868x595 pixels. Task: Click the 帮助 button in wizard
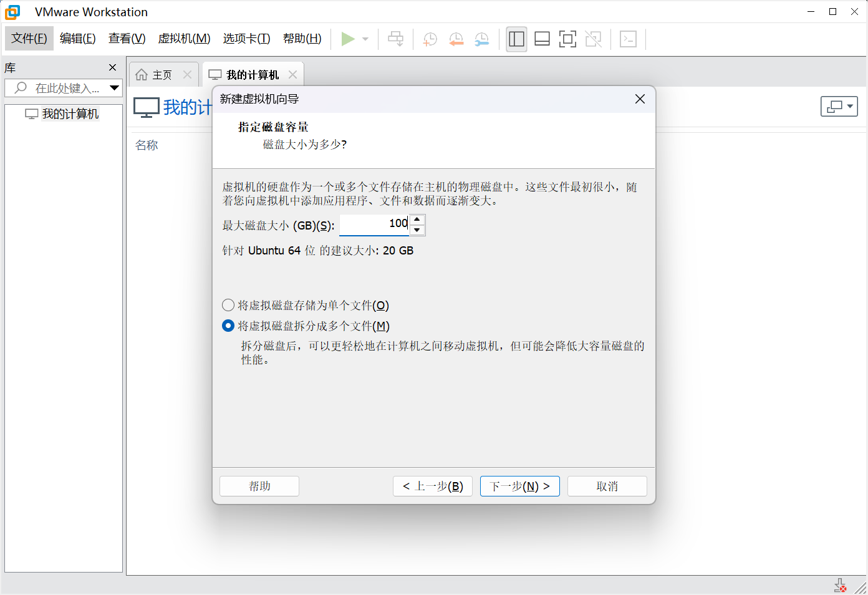coord(259,486)
